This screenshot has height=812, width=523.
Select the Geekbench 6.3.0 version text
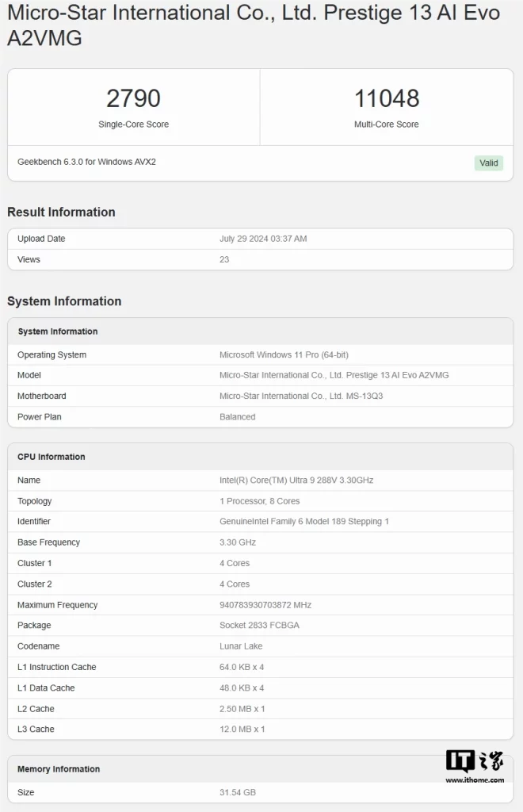point(86,162)
